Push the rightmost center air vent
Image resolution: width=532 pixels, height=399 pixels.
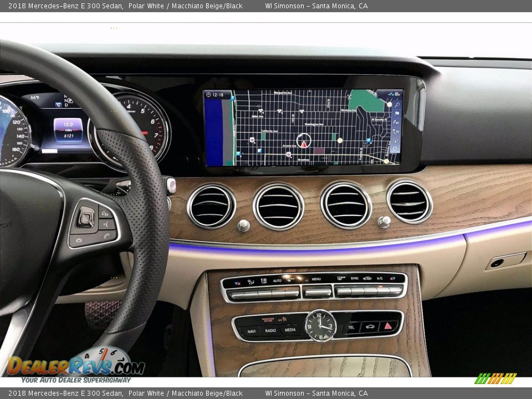point(410,202)
